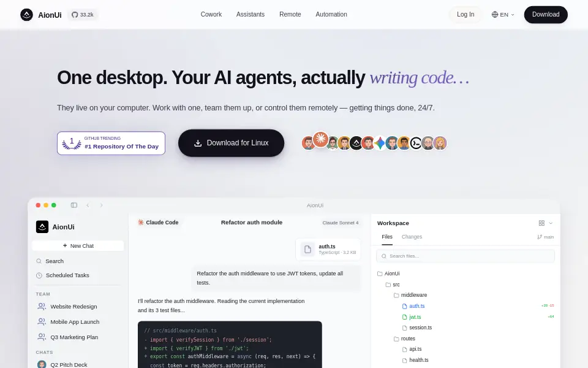Collapse the AionUi root folder in the file tree
588x368 pixels.
(388, 274)
